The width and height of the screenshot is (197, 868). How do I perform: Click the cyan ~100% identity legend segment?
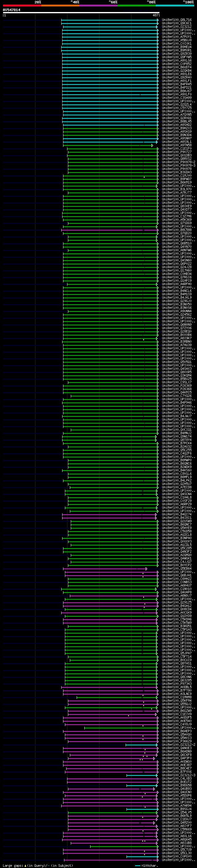click(x=175, y=6)
